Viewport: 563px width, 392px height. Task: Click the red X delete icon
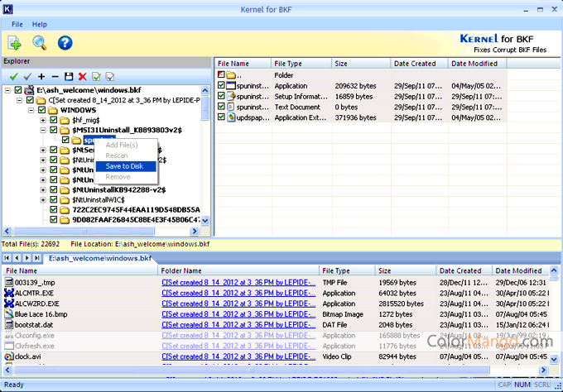pos(82,76)
